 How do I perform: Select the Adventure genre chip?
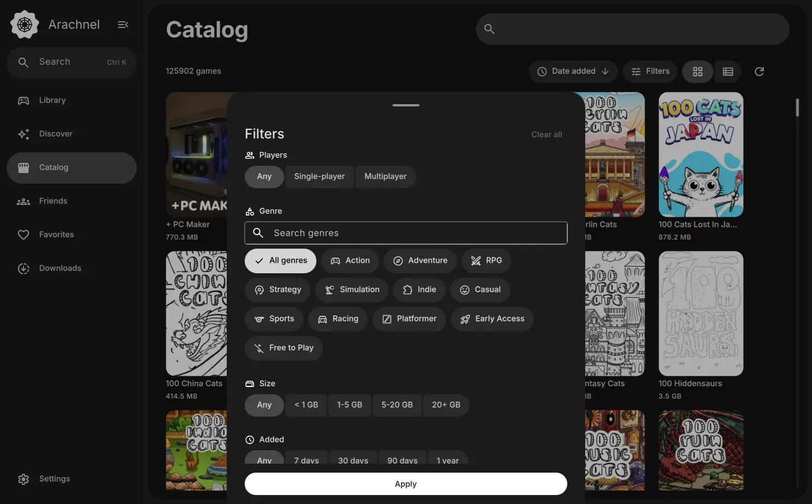coord(420,260)
